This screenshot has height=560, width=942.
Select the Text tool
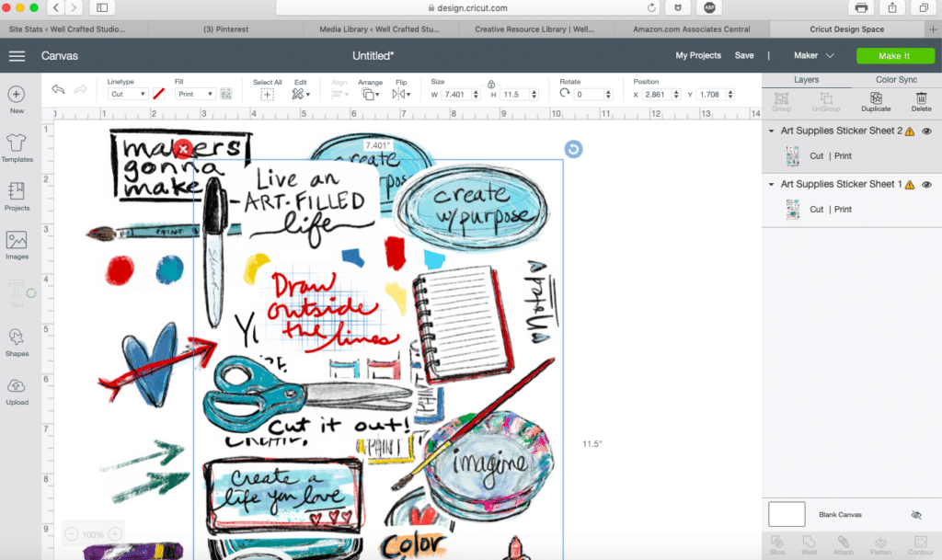(17, 294)
